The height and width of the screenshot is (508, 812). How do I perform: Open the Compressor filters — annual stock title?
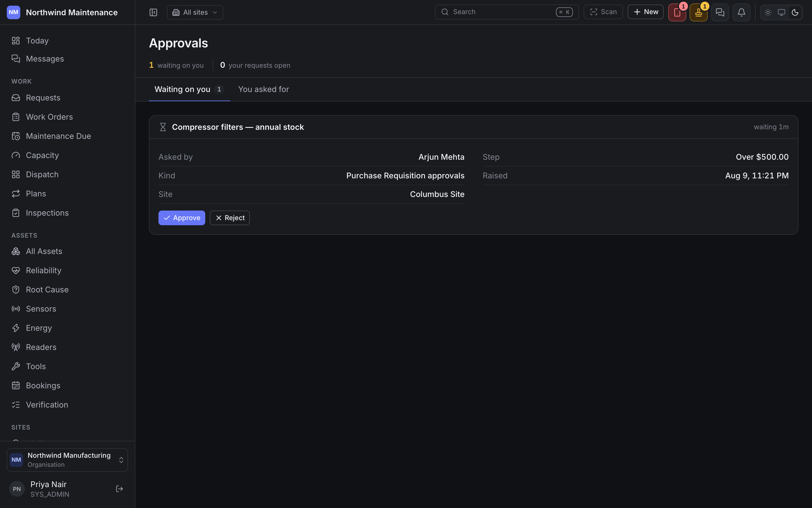238,127
